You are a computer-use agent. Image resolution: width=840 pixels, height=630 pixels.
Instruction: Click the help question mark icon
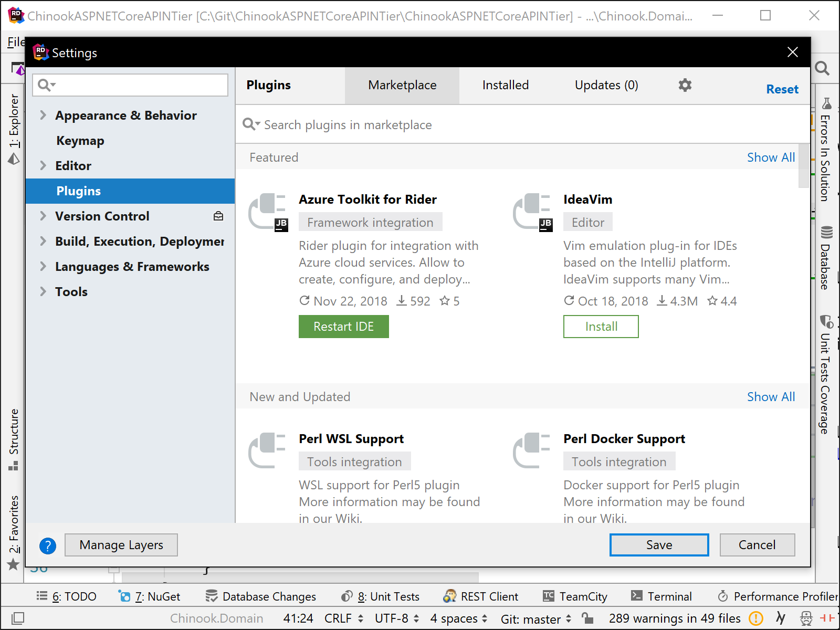(x=48, y=546)
